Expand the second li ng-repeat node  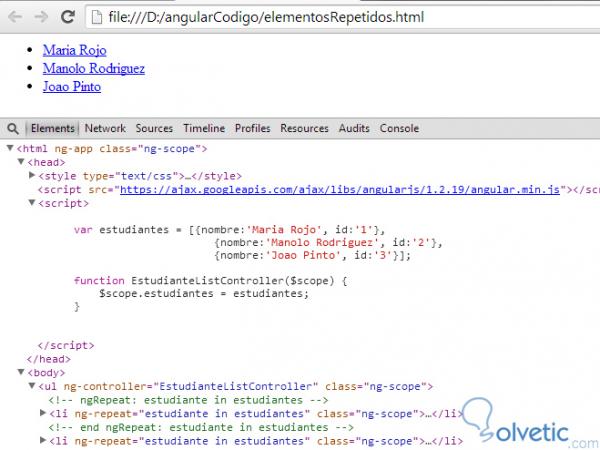[x=43, y=441]
